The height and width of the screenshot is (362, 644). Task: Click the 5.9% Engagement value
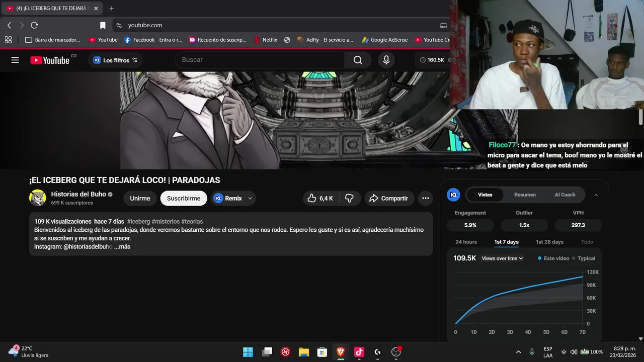(470, 225)
